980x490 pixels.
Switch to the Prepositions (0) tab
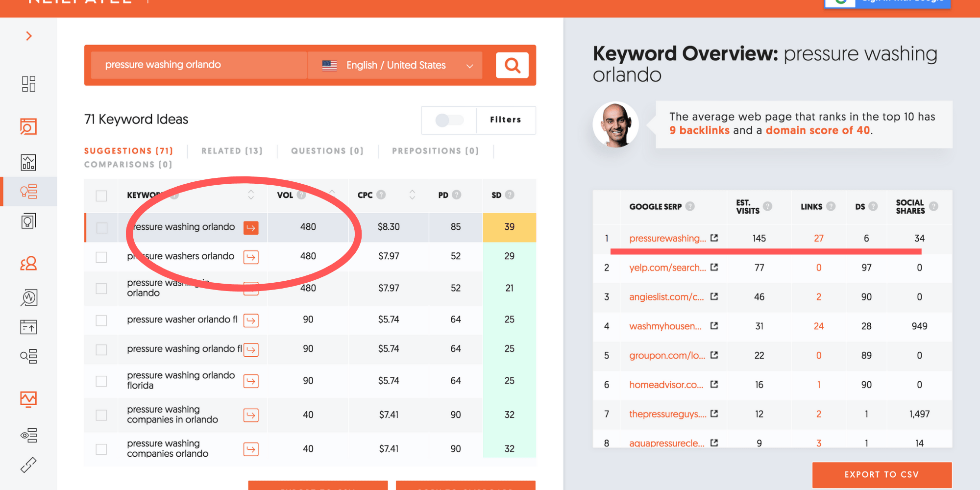click(435, 151)
